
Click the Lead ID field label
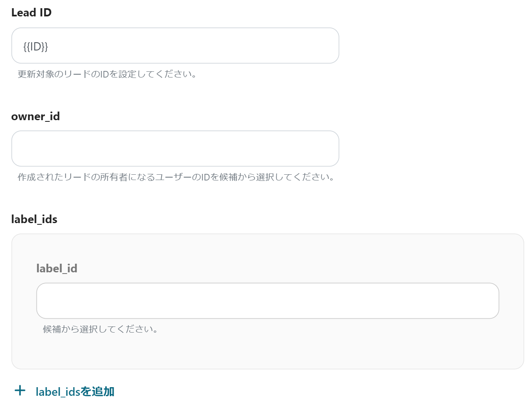(32, 12)
